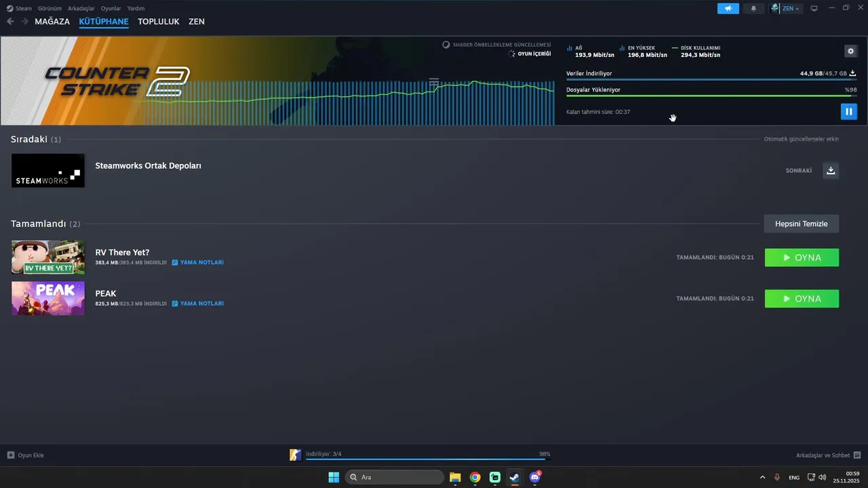Click the ENG language indicator
The width and height of the screenshot is (868, 488).
(794, 477)
